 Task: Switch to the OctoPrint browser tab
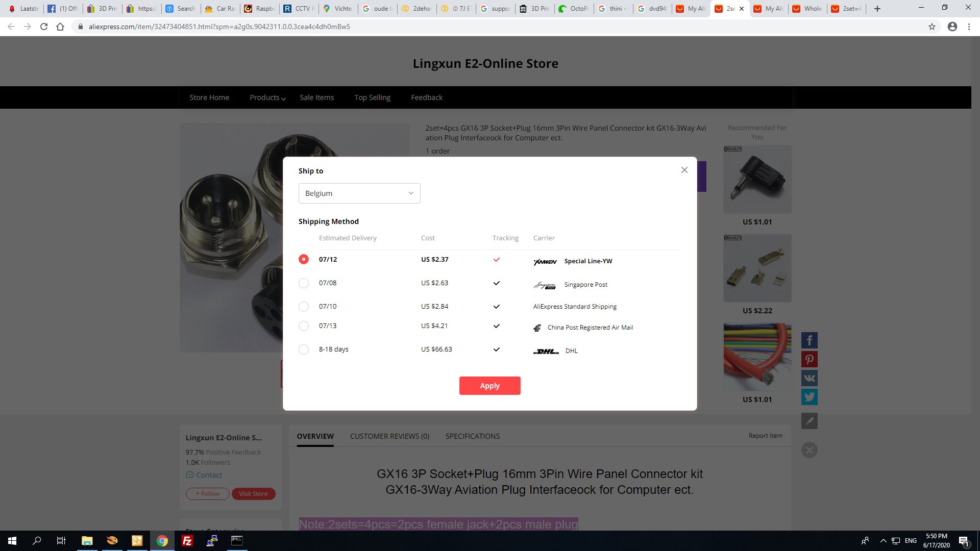click(x=574, y=9)
